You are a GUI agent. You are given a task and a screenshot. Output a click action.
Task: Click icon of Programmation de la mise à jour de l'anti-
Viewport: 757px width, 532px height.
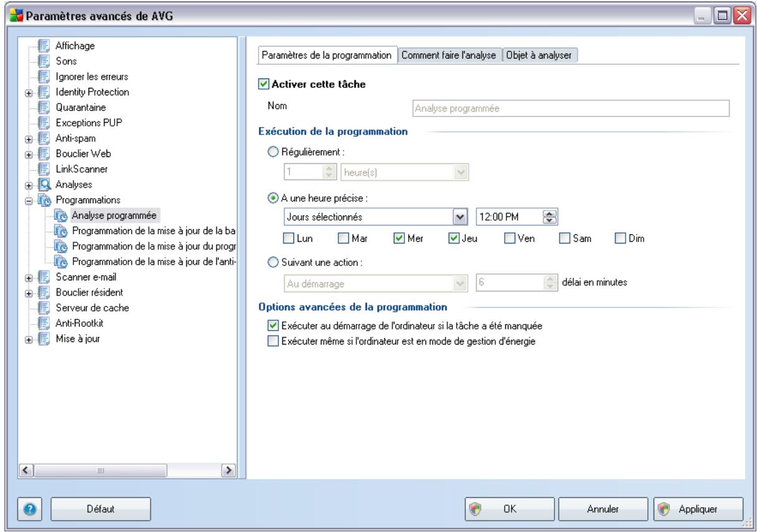(x=61, y=260)
